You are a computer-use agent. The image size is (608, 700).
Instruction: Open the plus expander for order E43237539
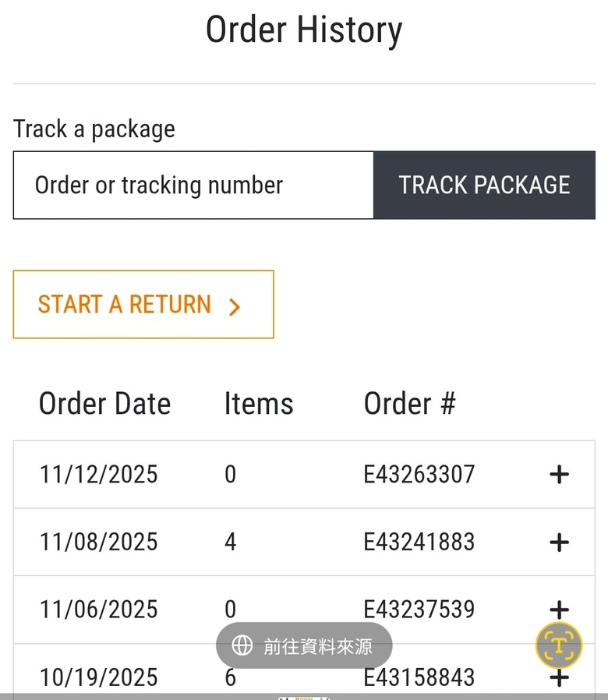[x=559, y=608]
